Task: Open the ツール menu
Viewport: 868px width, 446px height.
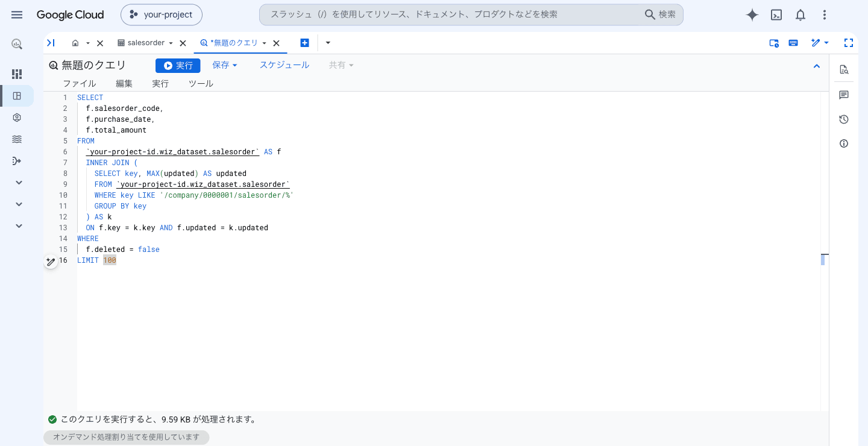Action: coord(201,84)
